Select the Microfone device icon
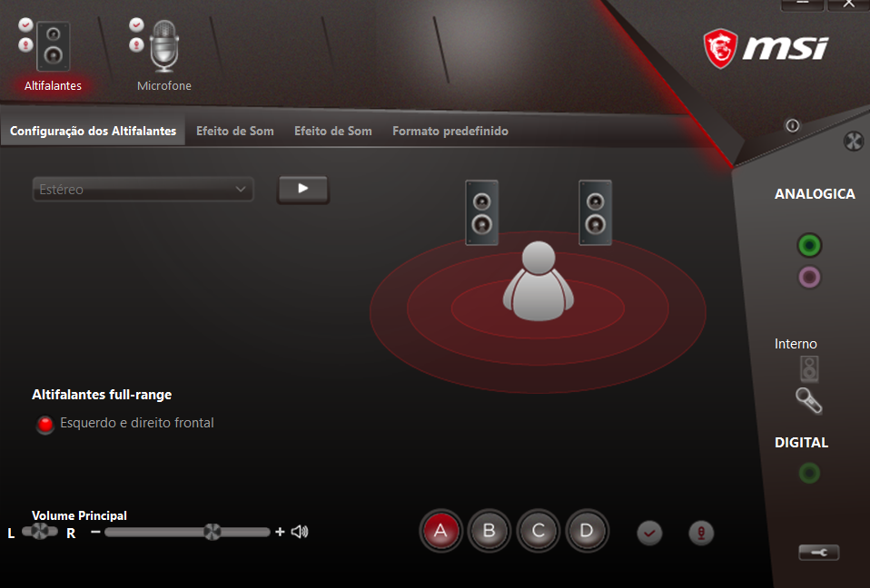The height and width of the screenshot is (588, 870). [x=163, y=45]
